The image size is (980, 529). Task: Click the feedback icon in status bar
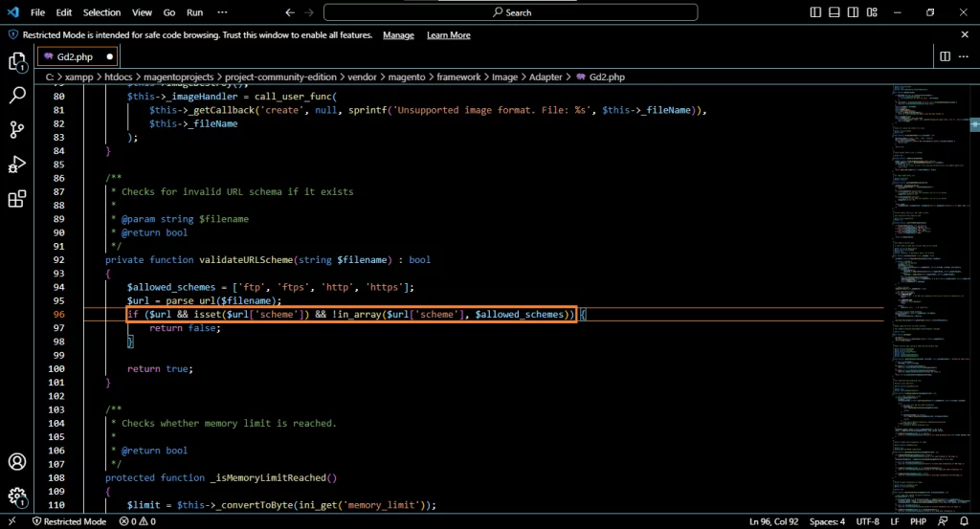tap(943, 521)
